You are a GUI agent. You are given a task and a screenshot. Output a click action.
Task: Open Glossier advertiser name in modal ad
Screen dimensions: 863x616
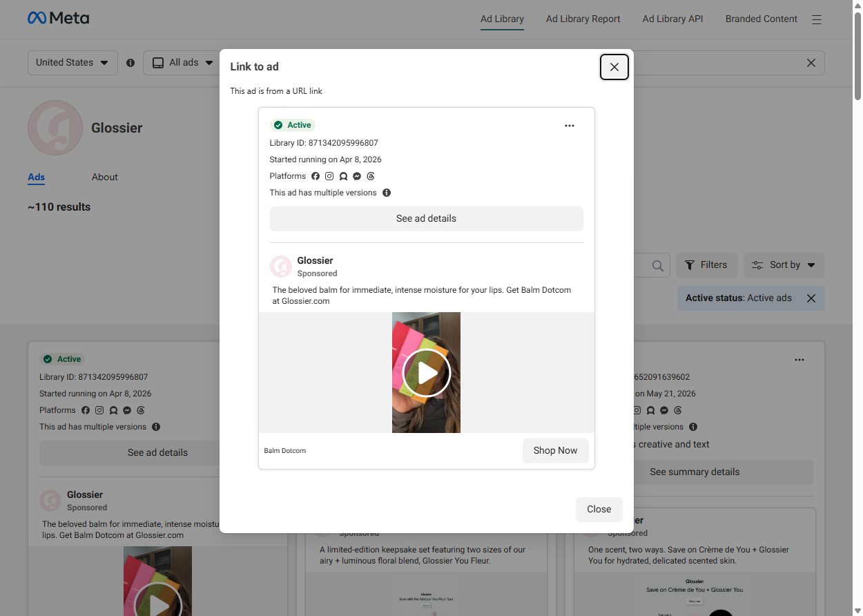[x=315, y=260]
